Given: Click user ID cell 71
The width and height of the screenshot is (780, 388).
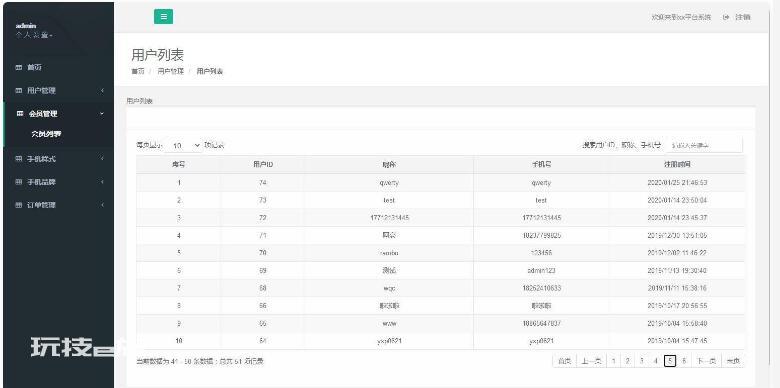Looking at the screenshot, I should [x=263, y=235].
